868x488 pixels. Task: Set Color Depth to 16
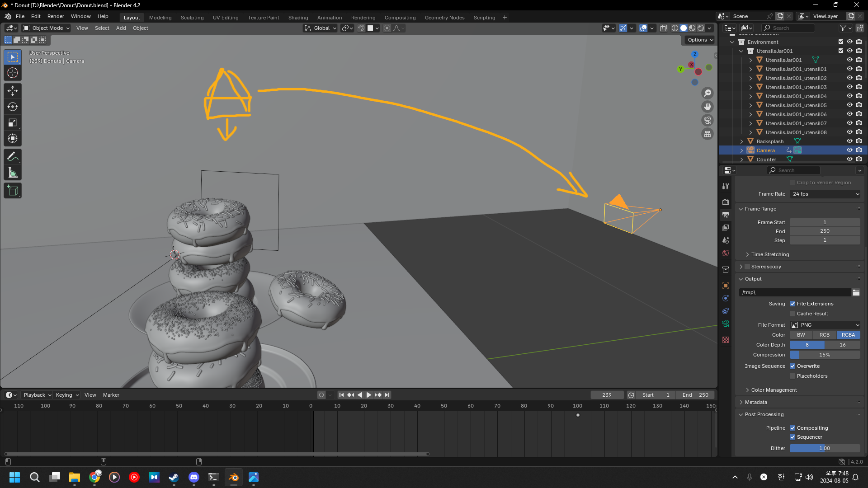click(843, 345)
